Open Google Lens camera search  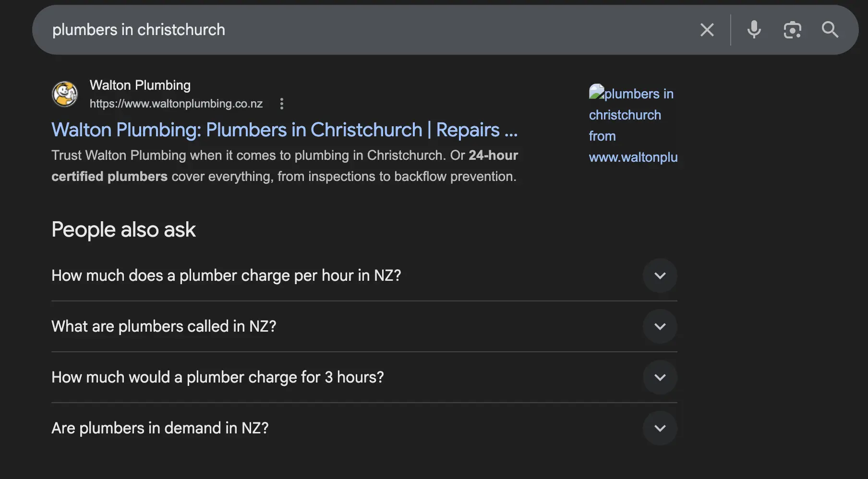(793, 30)
